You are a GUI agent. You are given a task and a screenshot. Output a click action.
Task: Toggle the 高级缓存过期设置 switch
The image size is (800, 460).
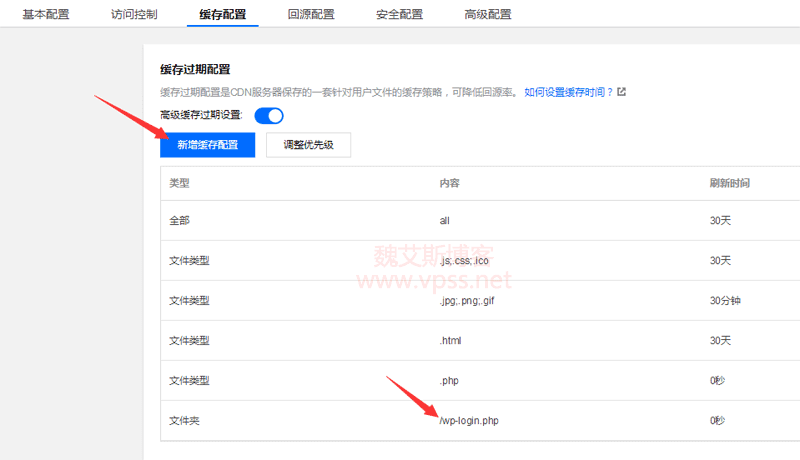tap(269, 115)
